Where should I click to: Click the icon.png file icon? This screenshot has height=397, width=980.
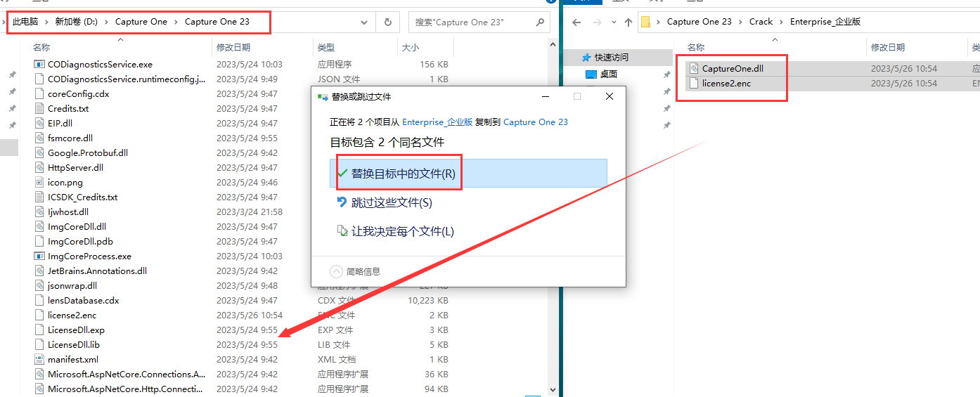(x=39, y=183)
